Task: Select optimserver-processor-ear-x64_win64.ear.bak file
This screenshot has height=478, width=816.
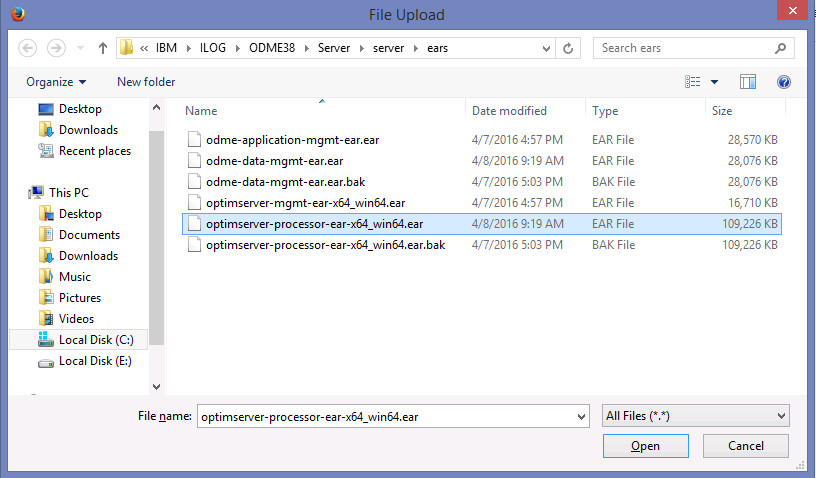Action: point(326,245)
